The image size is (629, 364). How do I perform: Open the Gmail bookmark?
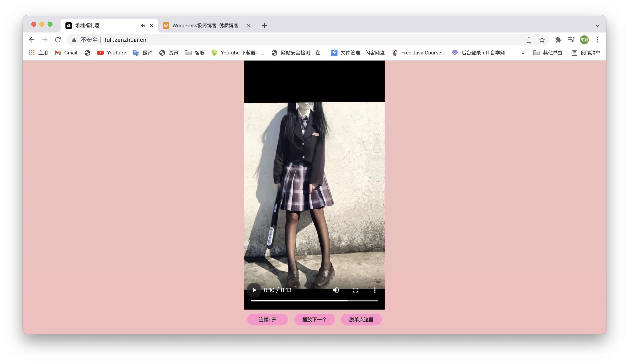[x=66, y=53]
